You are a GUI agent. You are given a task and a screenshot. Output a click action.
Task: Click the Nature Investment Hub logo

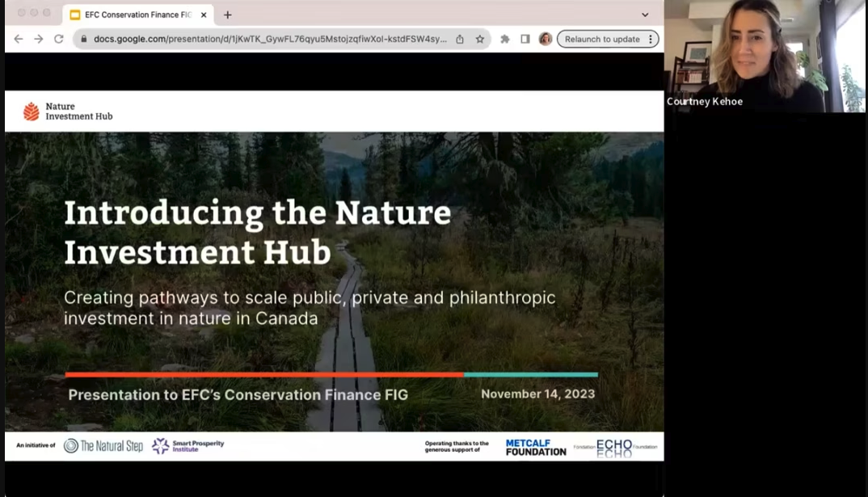[x=68, y=112]
